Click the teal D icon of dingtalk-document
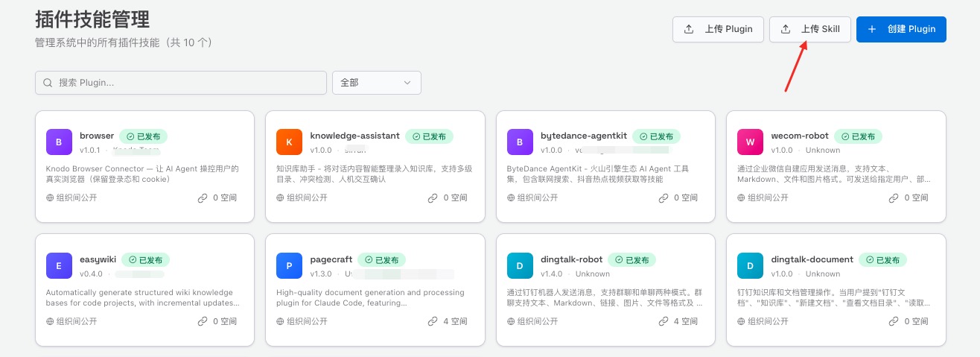Image resolution: width=980 pixels, height=357 pixels. [750, 266]
